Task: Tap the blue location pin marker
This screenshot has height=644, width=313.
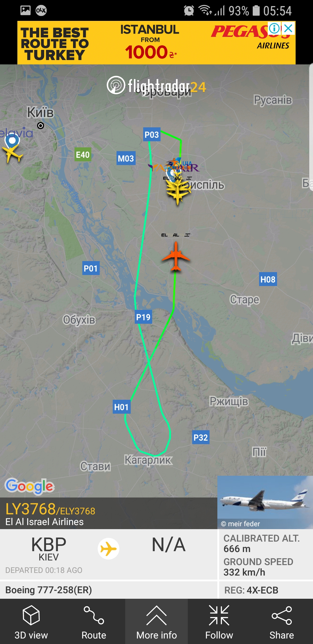Action: [x=12, y=141]
